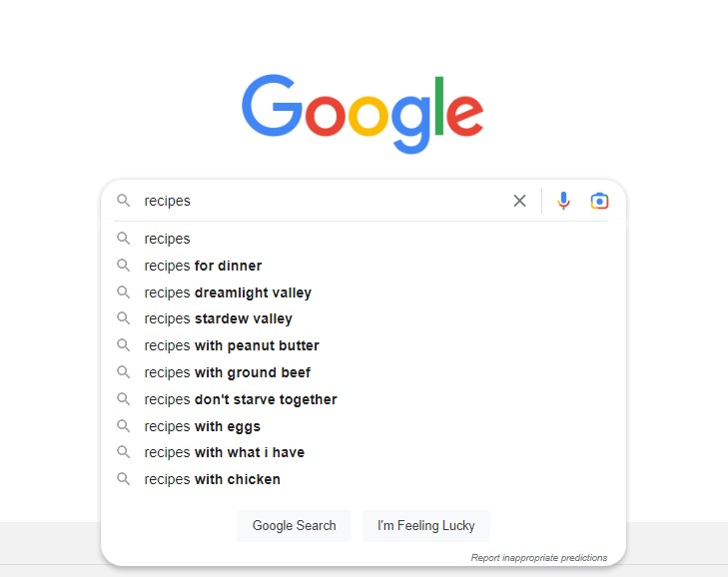Select 'recipes with ground beef' suggestion
Viewport: 728px width, 577px height.
point(228,372)
